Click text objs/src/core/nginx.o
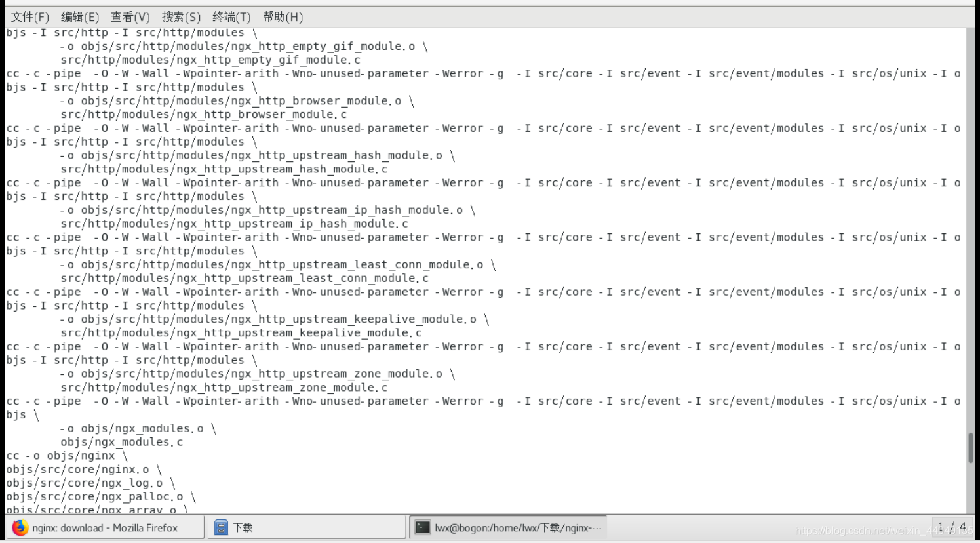The image size is (980, 543). pos(77,469)
